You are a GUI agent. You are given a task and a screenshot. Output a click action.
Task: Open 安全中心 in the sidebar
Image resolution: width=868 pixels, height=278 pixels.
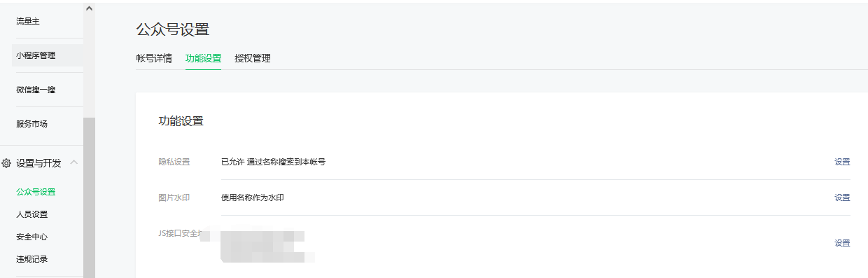(32, 237)
